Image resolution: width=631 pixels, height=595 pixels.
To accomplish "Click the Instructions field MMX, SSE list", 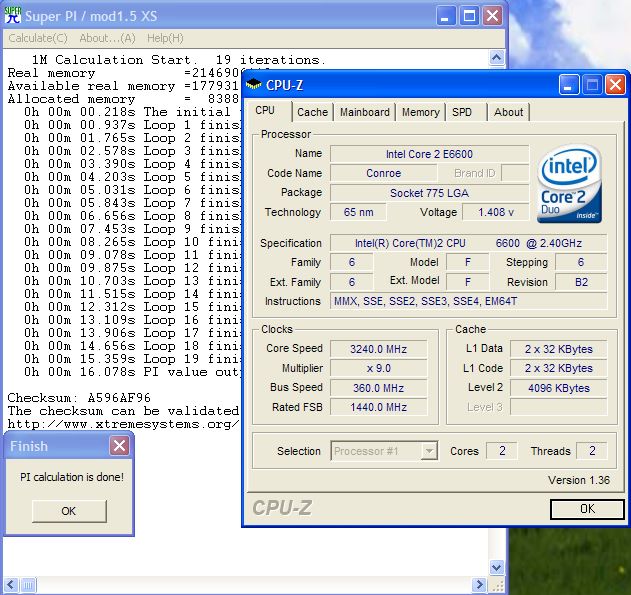I will coord(468,301).
